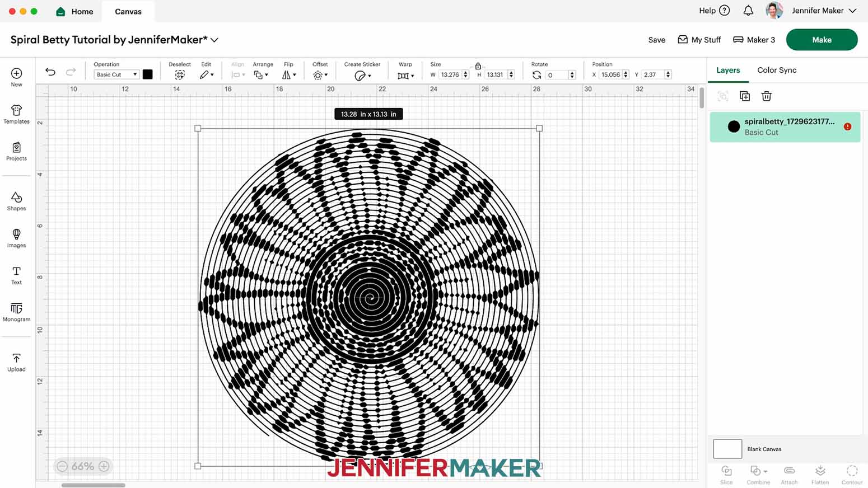Open the Templates panel
This screenshot has height=488, width=868.
click(x=16, y=114)
